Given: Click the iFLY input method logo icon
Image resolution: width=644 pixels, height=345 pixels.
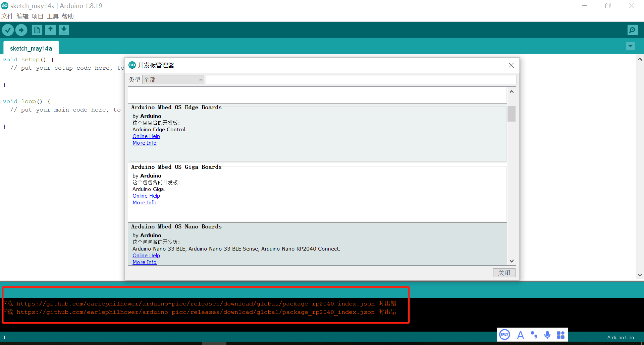Looking at the screenshot, I should tap(504, 335).
